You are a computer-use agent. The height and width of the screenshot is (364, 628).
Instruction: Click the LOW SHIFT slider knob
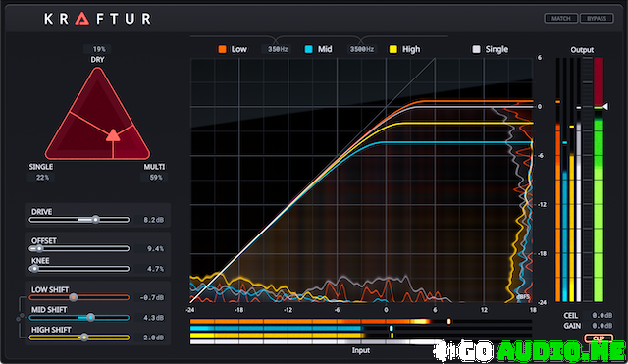(74, 297)
